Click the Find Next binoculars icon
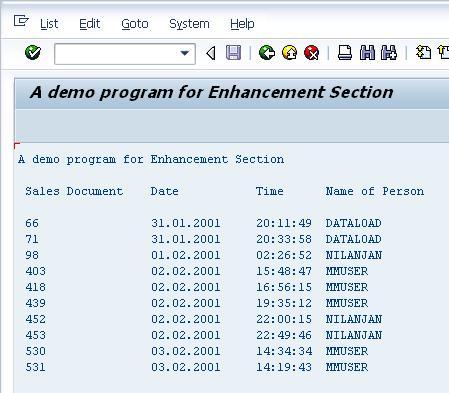This screenshot has width=449, height=393. [x=389, y=53]
